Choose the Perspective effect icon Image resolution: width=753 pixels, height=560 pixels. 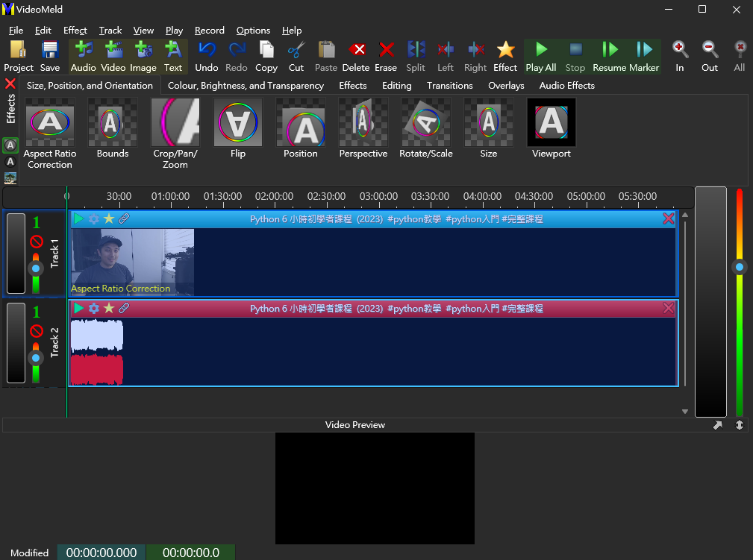tap(363, 128)
